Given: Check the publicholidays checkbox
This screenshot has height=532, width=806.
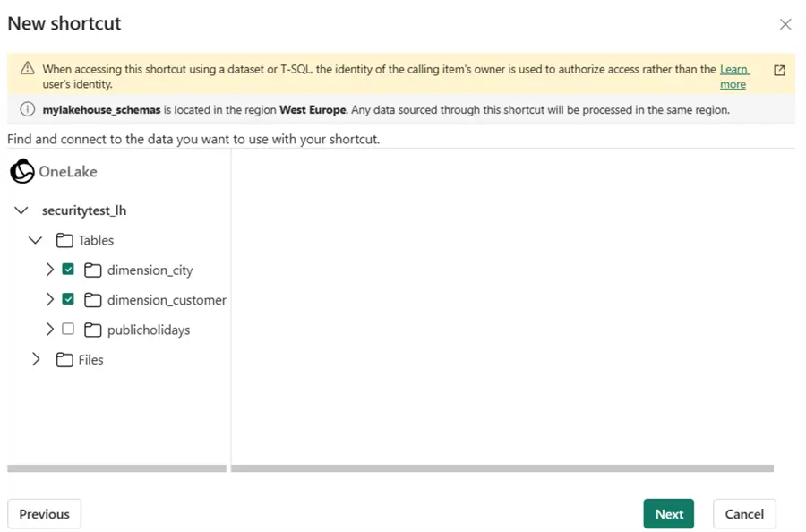Looking at the screenshot, I should (x=68, y=329).
